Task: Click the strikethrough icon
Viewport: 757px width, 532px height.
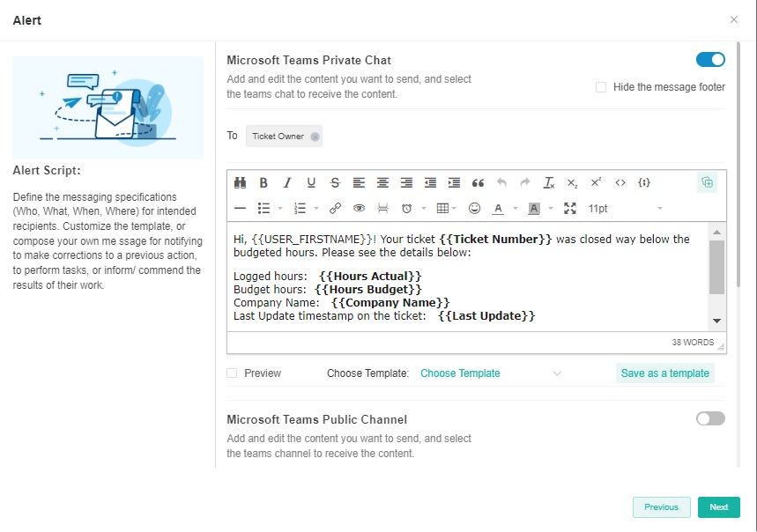Action: (334, 183)
